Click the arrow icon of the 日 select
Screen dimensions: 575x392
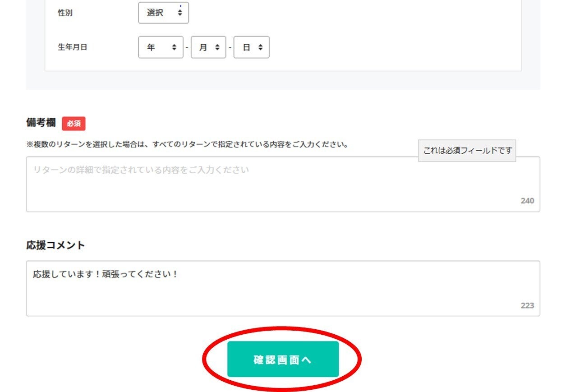(261, 47)
